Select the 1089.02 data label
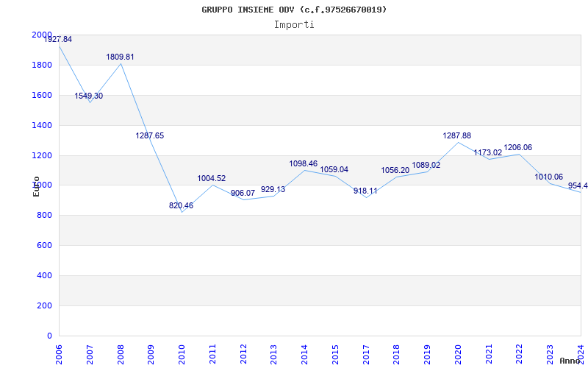 pos(426,165)
